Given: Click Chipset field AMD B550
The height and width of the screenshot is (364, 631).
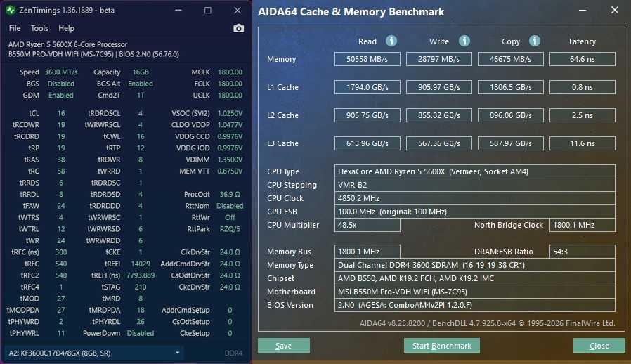Looking at the screenshot, I should (x=475, y=278).
